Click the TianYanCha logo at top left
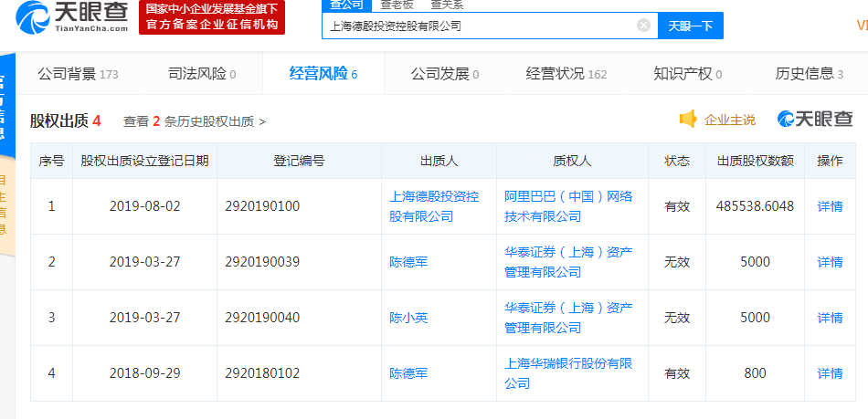The image size is (868, 419). pyautogui.click(x=72, y=17)
